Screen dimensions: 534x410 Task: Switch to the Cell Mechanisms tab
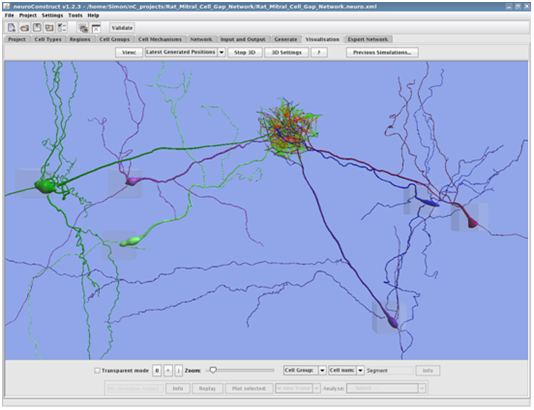(160, 39)
